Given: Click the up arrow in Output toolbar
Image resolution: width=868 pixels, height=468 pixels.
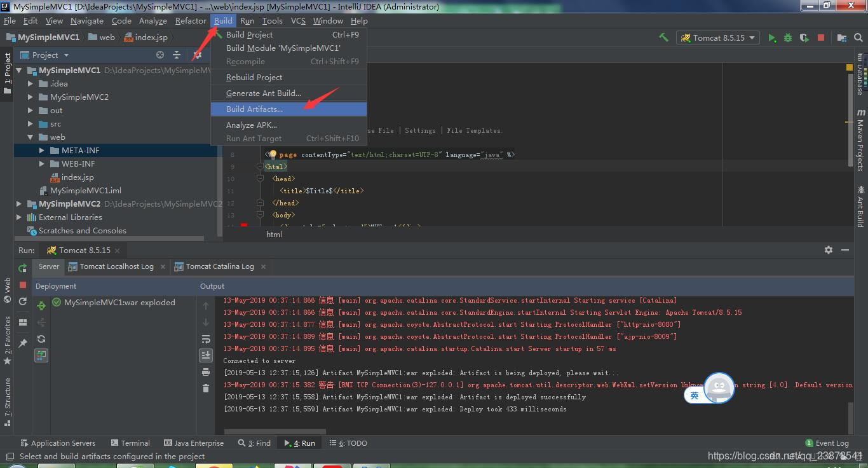Looking at the screenshot, I should pyautogui.click(x=206, y=306).
